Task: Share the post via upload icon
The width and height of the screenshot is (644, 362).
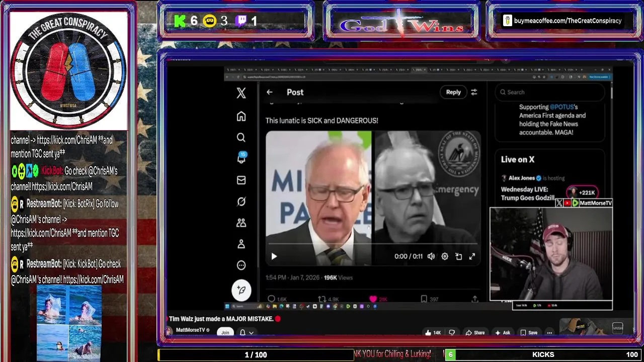Action: [474, 299]
